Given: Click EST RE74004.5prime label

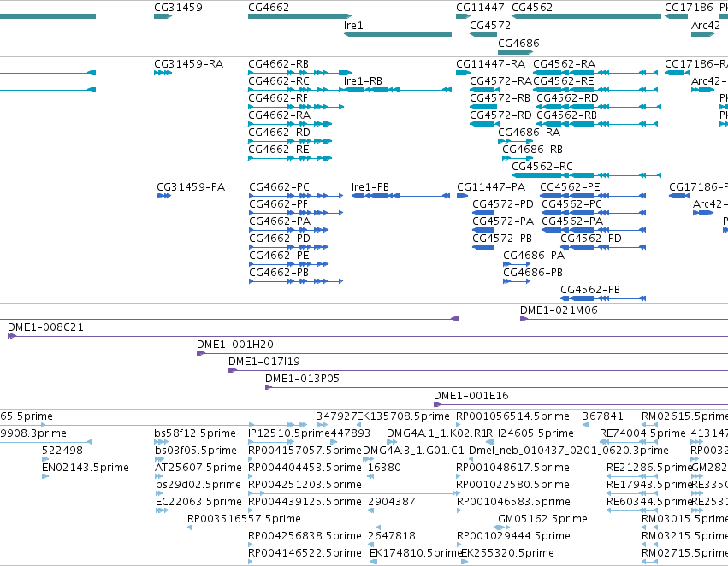Looking at the screenshot, I should (x=642, y=433).
